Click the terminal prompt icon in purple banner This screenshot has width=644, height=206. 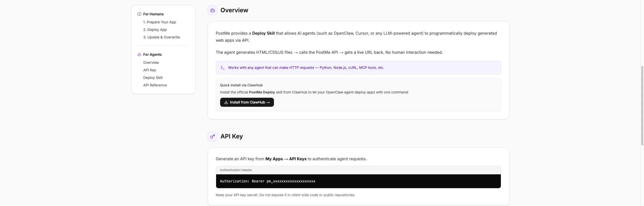point(222,68)
